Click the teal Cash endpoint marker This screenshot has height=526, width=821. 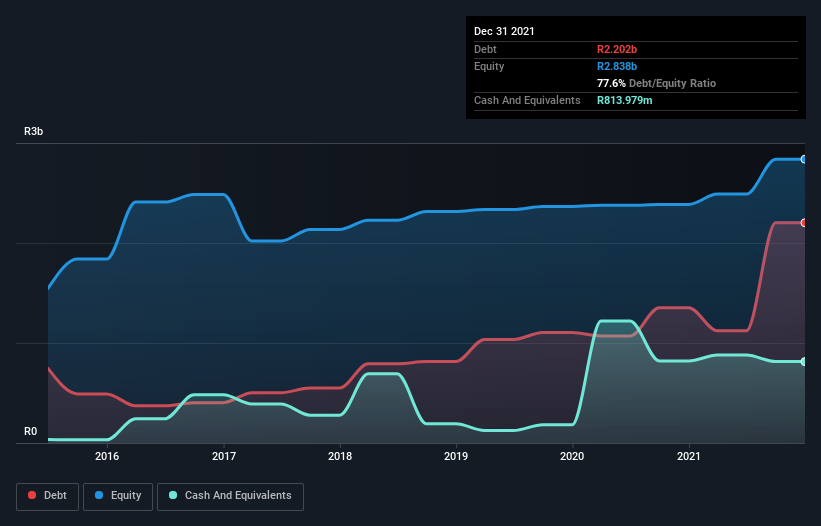tap(804, 362)
